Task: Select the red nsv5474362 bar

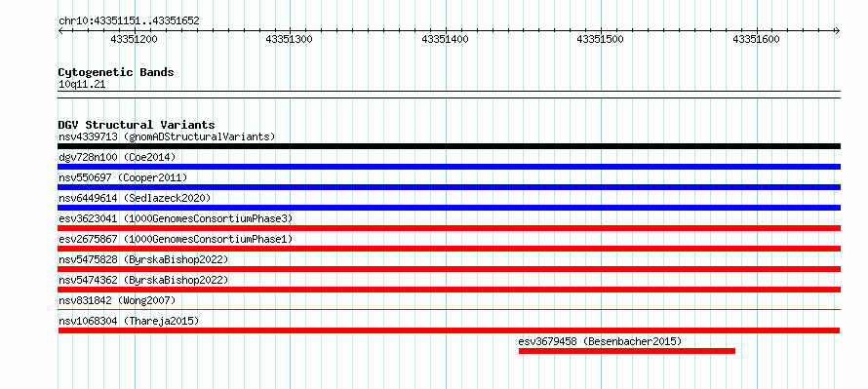Action: coord(449,290)
